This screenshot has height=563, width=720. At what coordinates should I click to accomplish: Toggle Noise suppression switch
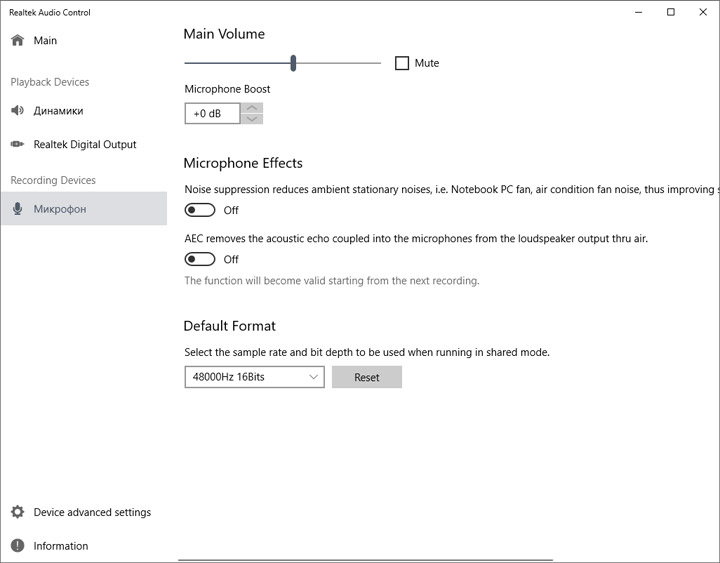[x=200, y=210]
